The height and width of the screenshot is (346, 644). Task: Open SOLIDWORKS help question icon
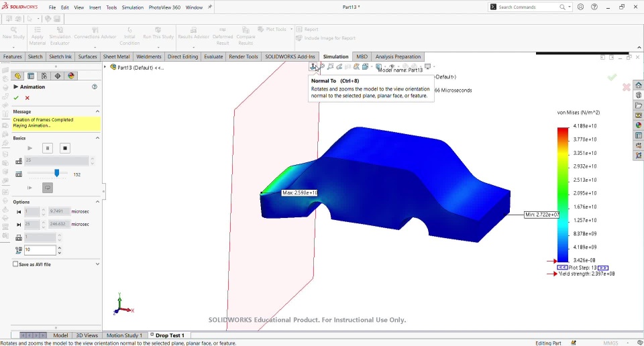[594, 7]
